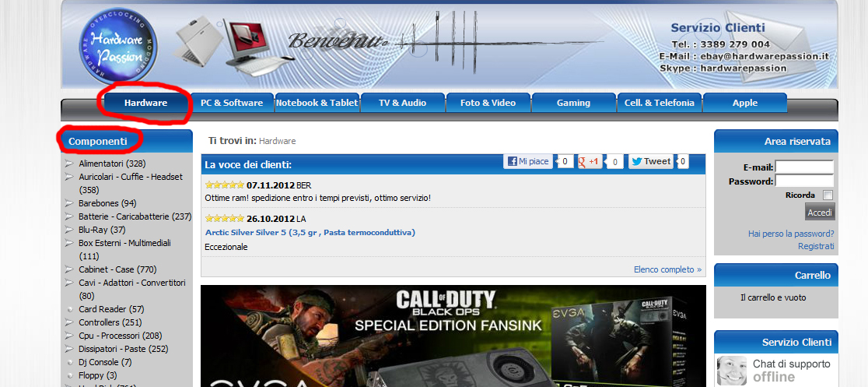868x387 pixels.
Task: Open Hai perso la password link
Action: (x=791, y=234)
